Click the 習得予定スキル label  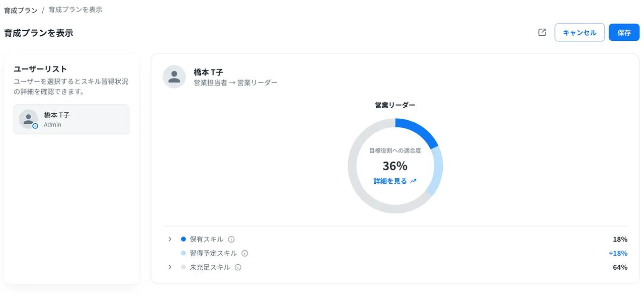pyautogui.click(x=213, y=253)
